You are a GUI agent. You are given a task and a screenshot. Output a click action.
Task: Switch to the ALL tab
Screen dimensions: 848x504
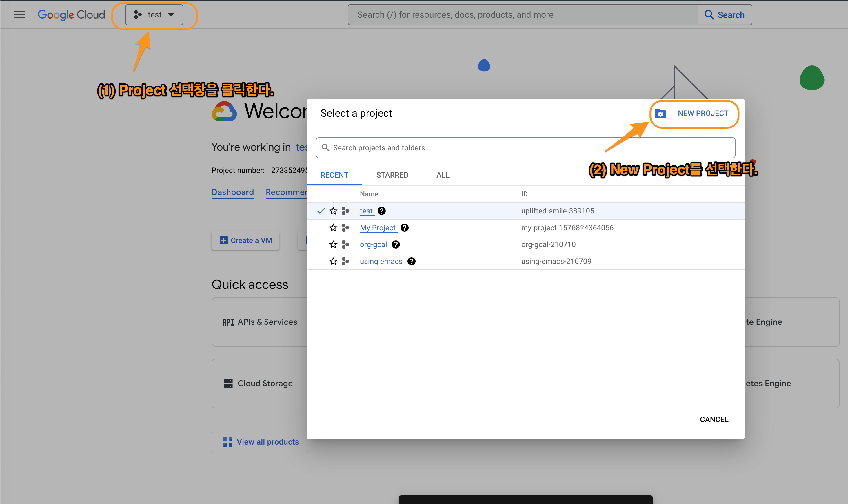point(443,175)
